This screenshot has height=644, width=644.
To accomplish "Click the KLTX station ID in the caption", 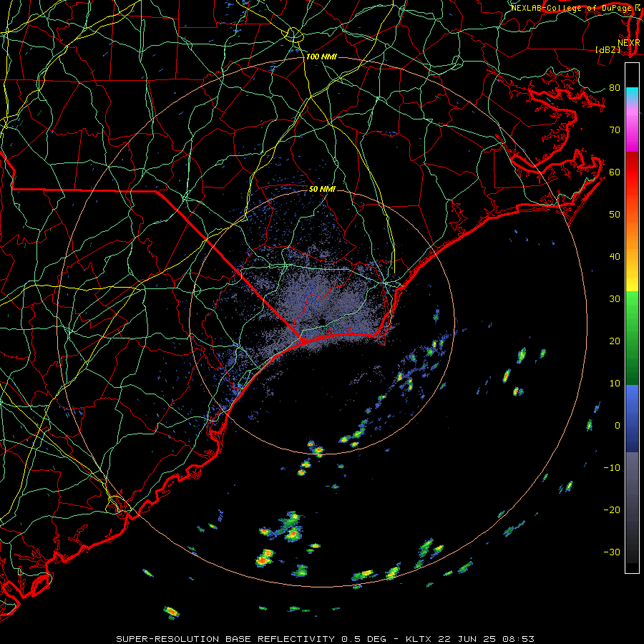I will 420,639.
